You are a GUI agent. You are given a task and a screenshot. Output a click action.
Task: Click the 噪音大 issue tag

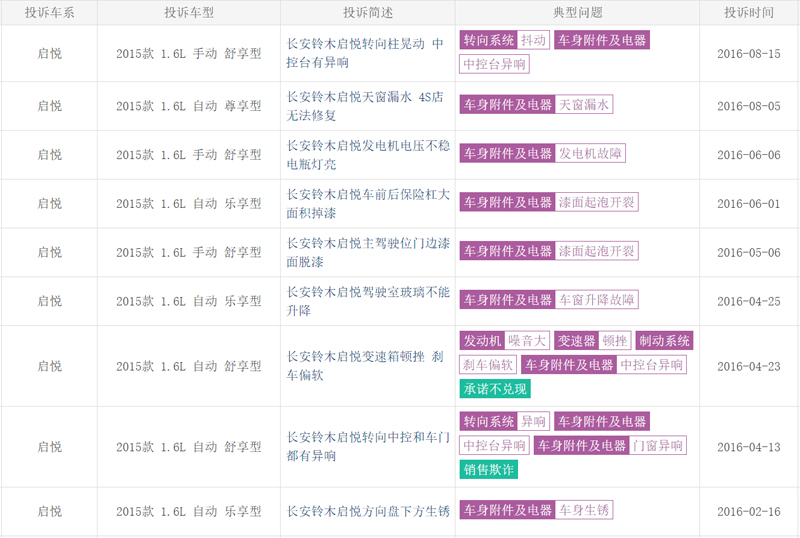coord(527,340)
